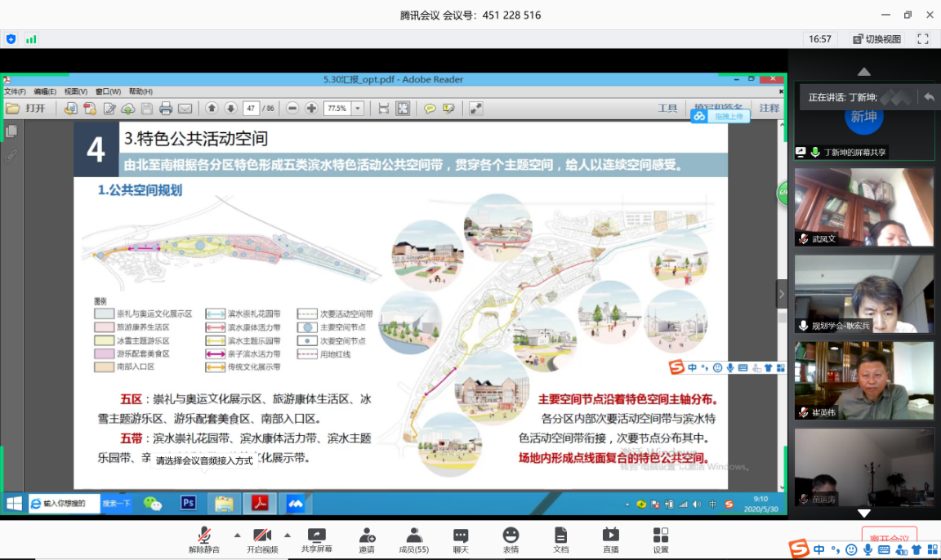Click the Leave Meeting (离开会议) button
This screenshot has width=941, height=560.
pos(889,539)
